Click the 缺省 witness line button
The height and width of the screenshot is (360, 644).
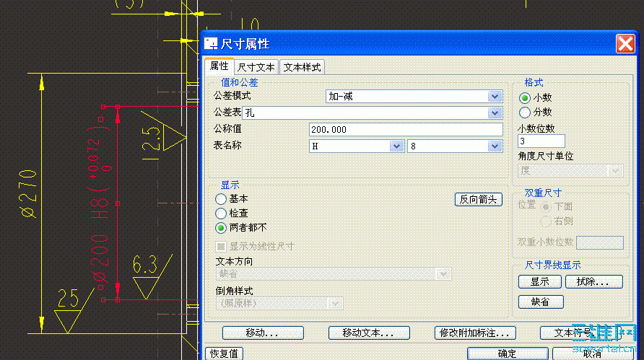click(541, 302)
